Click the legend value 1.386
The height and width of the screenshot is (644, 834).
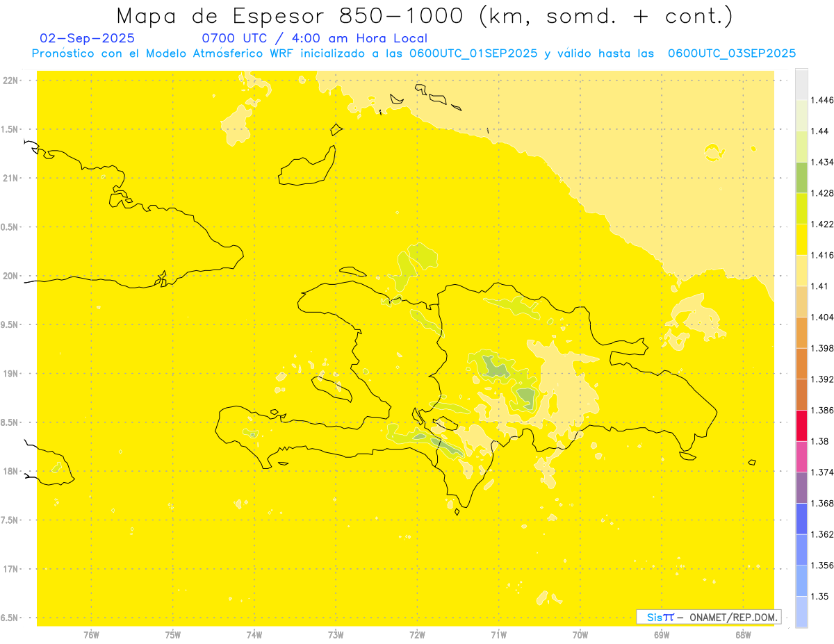(823, 410)
